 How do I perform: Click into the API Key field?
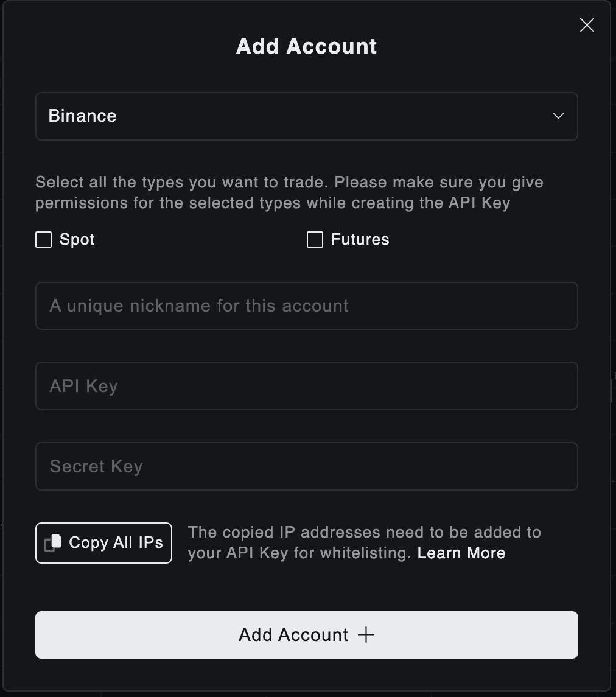[307, 386]
